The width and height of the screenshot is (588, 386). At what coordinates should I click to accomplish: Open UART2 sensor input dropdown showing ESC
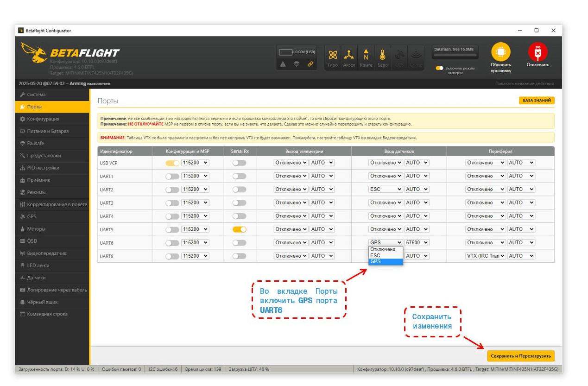click(x=386, y=189)
